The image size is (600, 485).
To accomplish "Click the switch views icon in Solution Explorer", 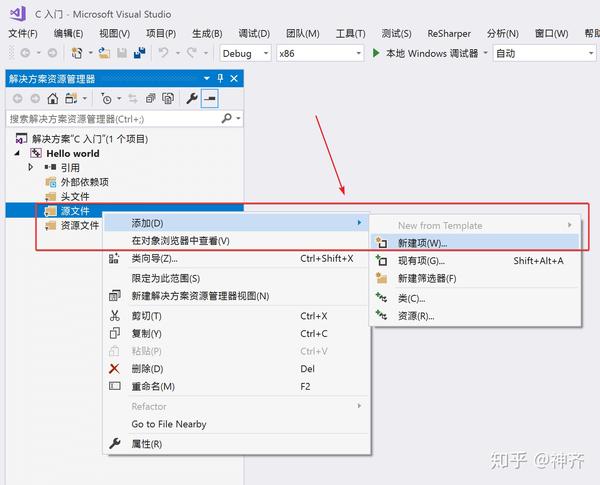I will click(72, 99).
